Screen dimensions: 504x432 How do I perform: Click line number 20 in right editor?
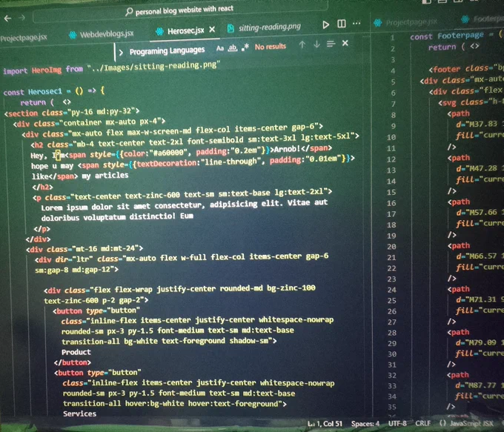391,247
